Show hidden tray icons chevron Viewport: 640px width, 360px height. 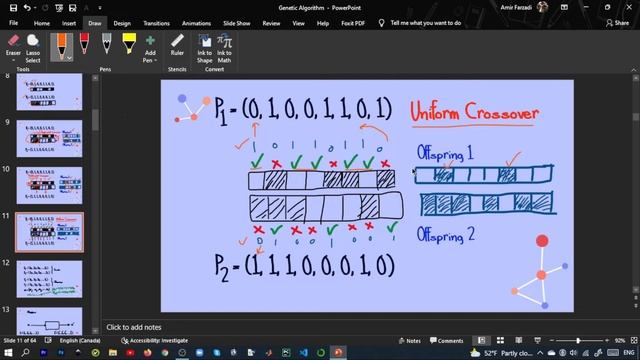[540, 353]
